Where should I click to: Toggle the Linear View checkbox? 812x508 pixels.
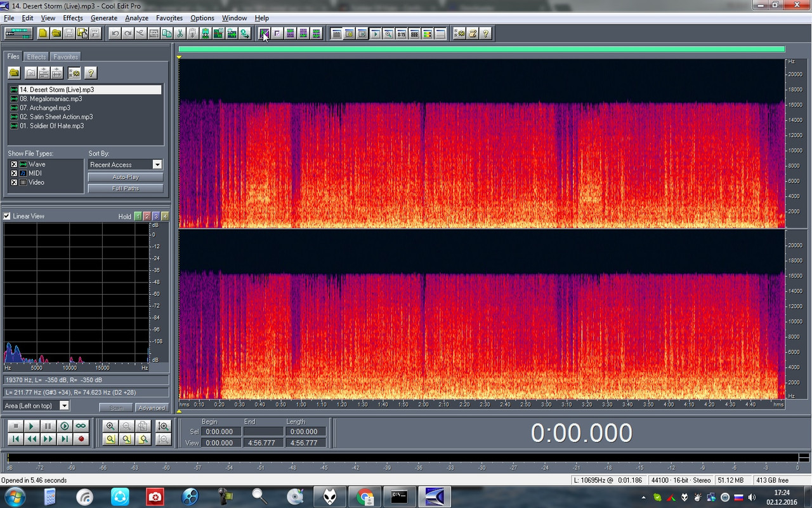[7, 216]
